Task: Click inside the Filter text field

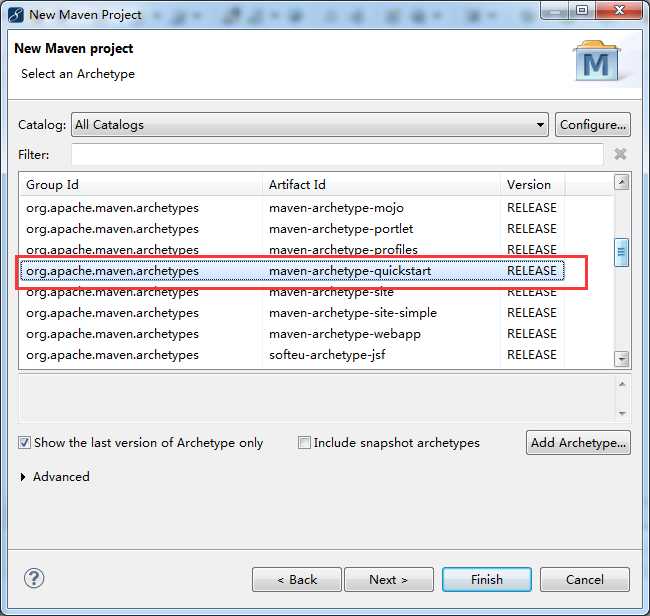Action: [337, 155]
